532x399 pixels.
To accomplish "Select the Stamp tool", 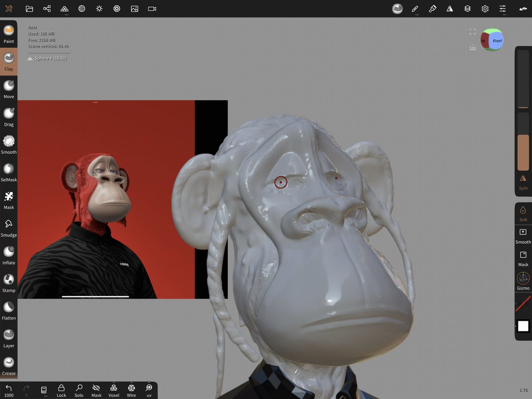I will [9, 283].
